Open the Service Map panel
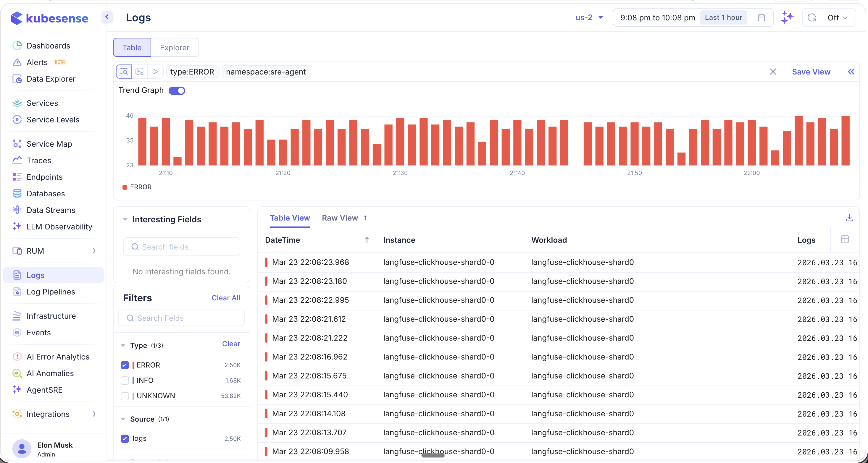 pyautogui.click(x=49, y=143)
